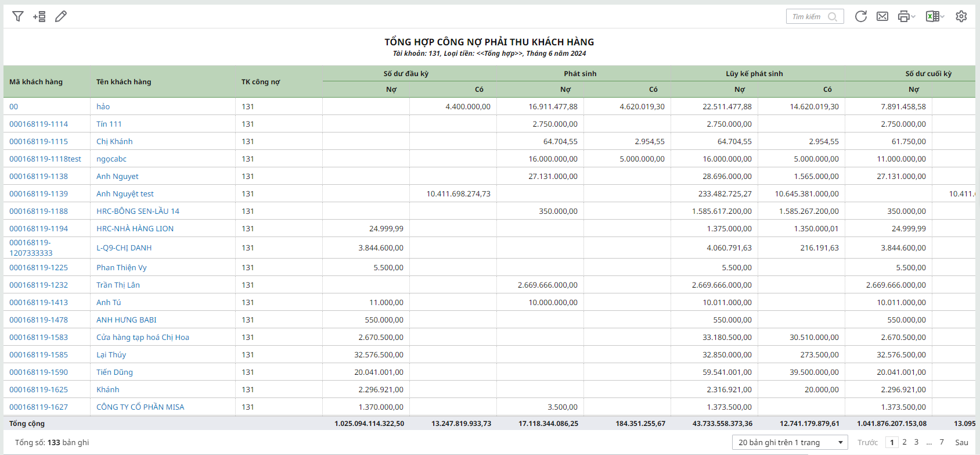The width and height of the screenshot is (980, 455).
Task: Open customer Tiến Dũng
Action: (115, 372)
